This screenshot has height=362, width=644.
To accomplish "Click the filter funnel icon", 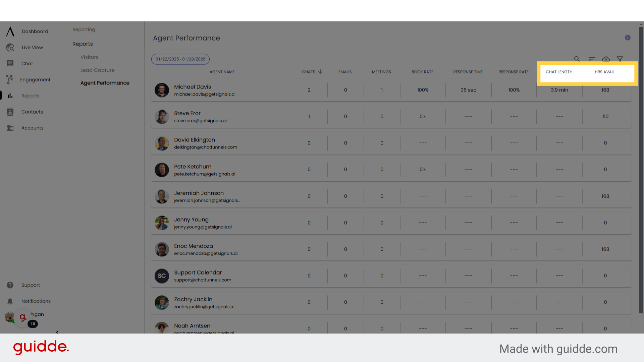I will pos(620,59).
